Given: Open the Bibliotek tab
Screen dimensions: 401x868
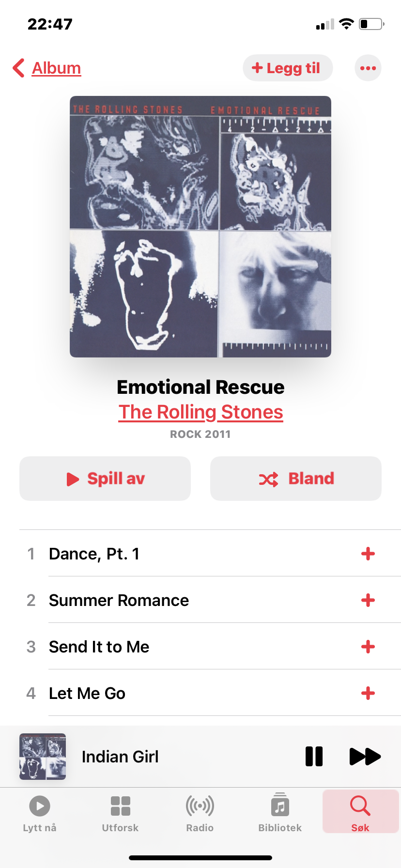Looking at the screenshot, I should point(280,813).
